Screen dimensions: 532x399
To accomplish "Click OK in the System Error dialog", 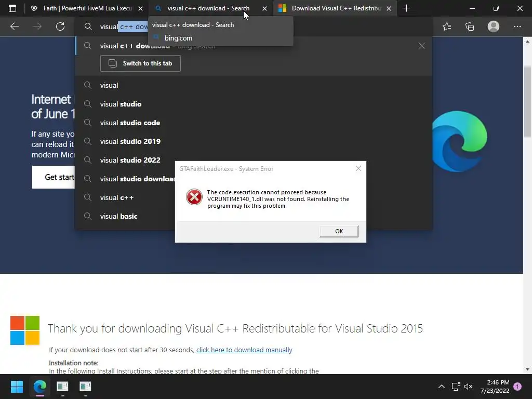I will (339, 231).
